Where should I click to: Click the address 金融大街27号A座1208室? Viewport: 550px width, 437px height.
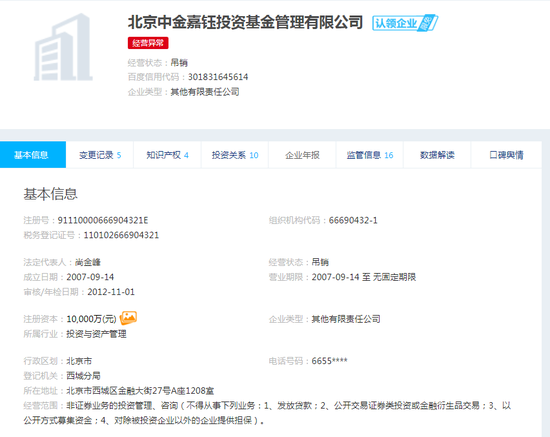[166, 390]
